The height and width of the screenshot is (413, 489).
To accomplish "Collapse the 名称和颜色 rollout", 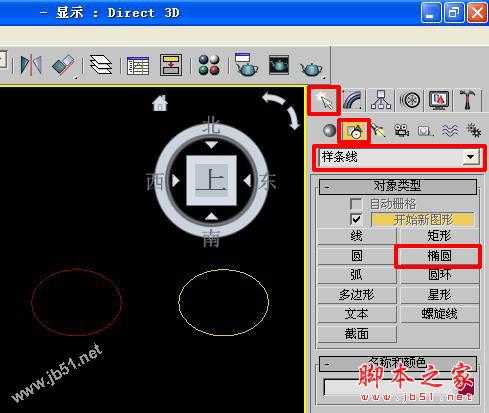I will [398, 364].
